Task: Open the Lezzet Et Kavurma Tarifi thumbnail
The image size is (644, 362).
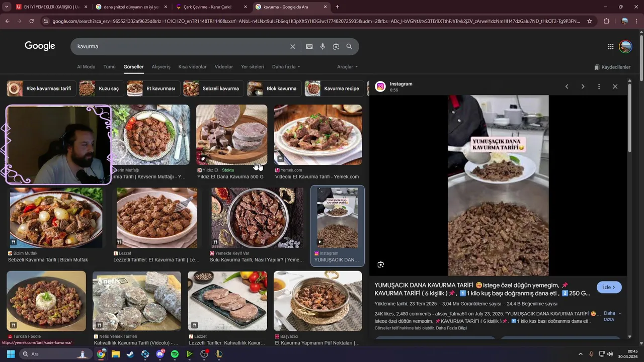Action: 156,218
